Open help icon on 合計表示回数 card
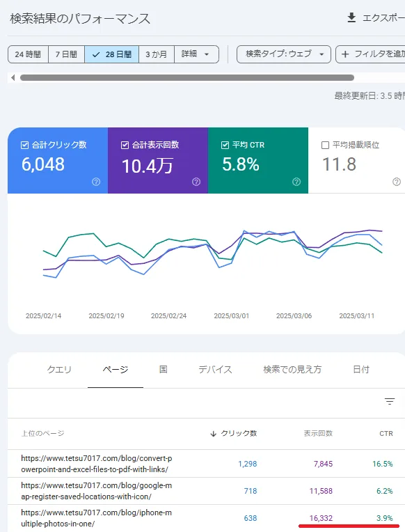Screen dimensions: 405x532 pos(196,182)
